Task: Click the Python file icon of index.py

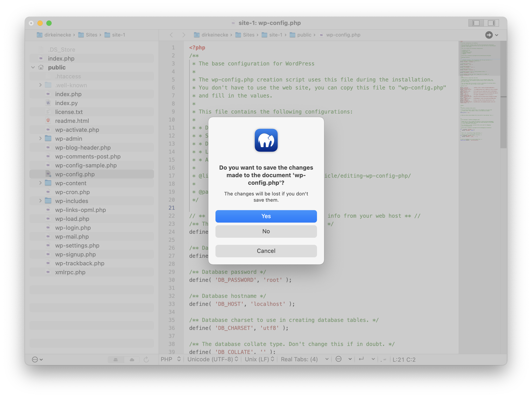Action: point(48,103)
